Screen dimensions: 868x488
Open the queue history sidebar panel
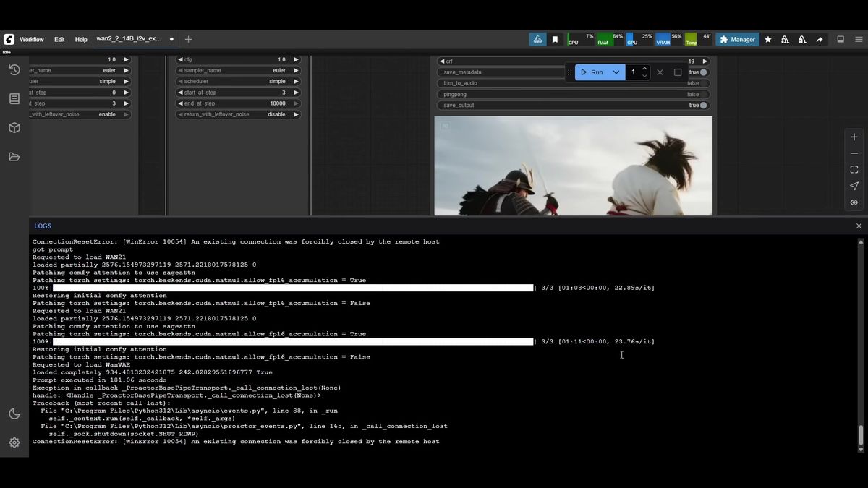click(x=14, y=69)
